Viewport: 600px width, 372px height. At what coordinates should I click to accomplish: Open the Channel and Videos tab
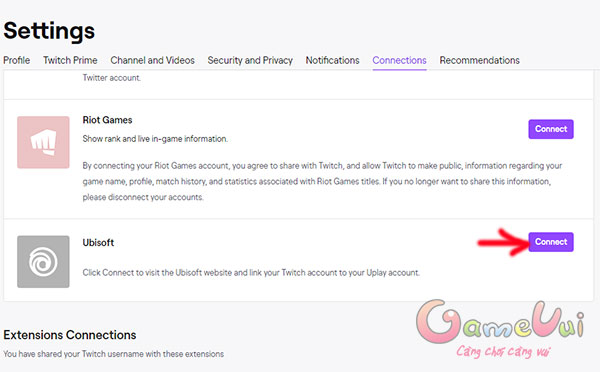point(152,60)
